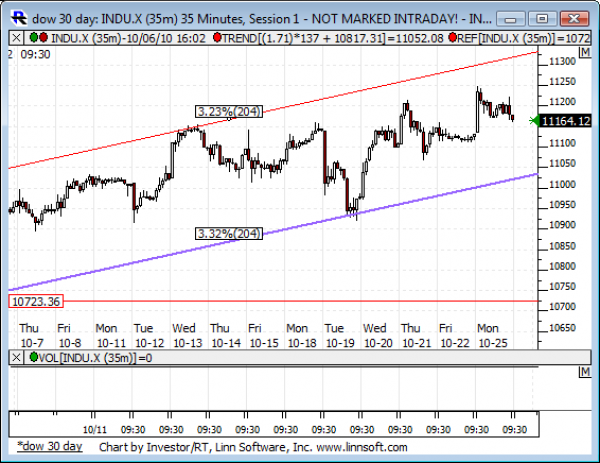Click the Chart by Investor/RT credit text
Image resolution: width=600 pixels, height=463 pixels.
253,447
